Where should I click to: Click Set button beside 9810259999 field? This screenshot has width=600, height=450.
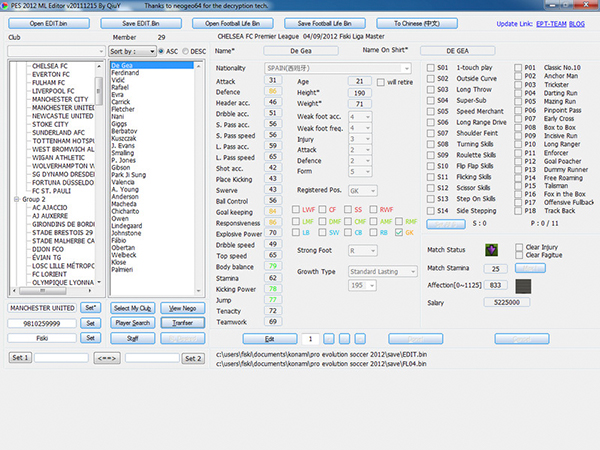click(x=91, y=323)
